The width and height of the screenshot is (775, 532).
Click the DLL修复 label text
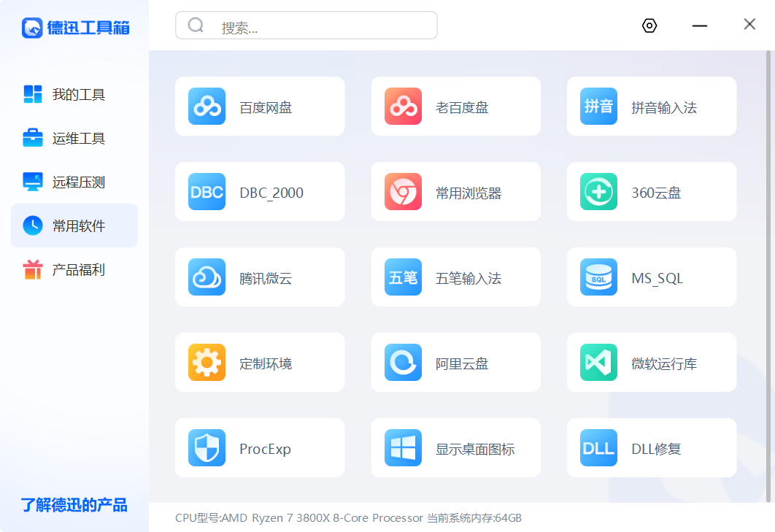point(656,449)
